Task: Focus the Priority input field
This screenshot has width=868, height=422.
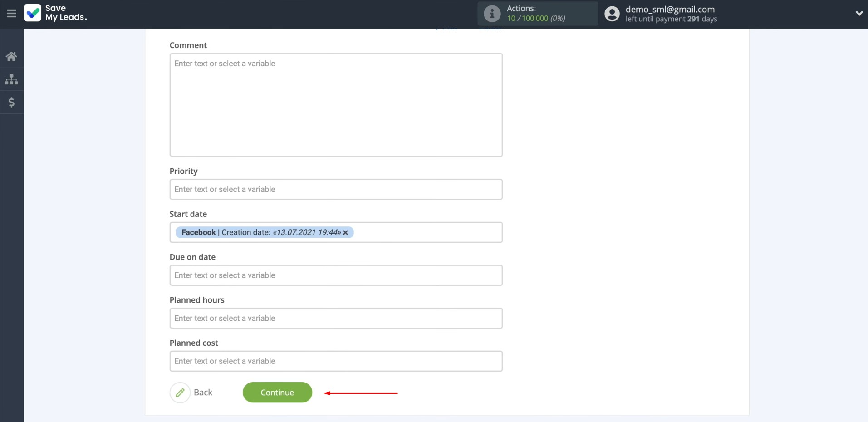Action: pyautogui.click(x=336, y=189)
